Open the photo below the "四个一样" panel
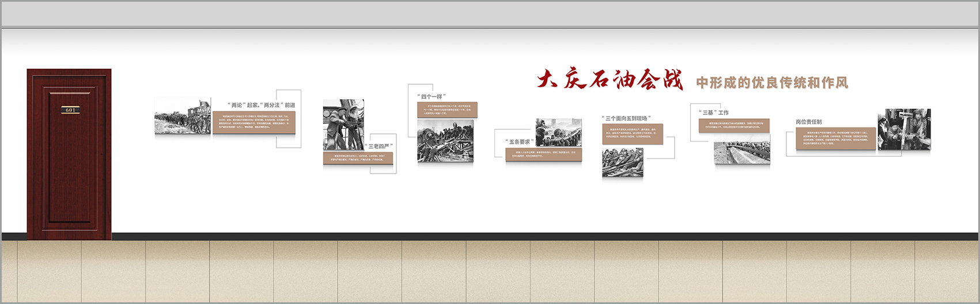The image size is (980, 304). pos(445,141)
